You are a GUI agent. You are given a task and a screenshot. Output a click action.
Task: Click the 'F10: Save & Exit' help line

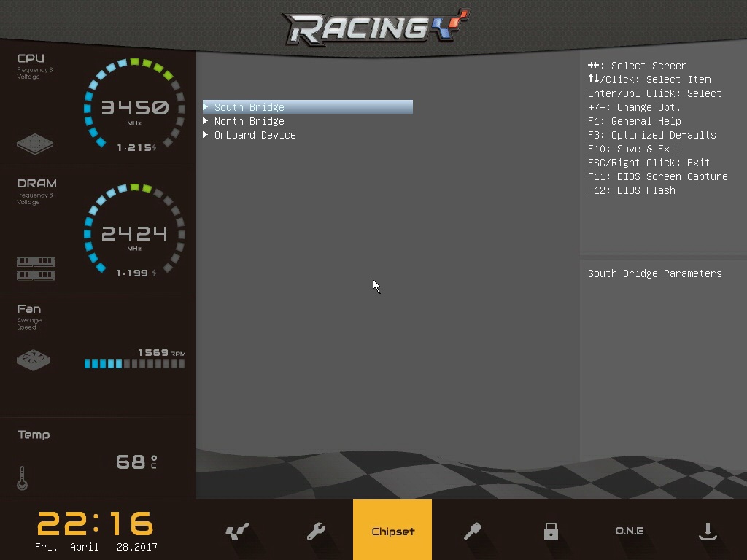(x=634, y=149)
